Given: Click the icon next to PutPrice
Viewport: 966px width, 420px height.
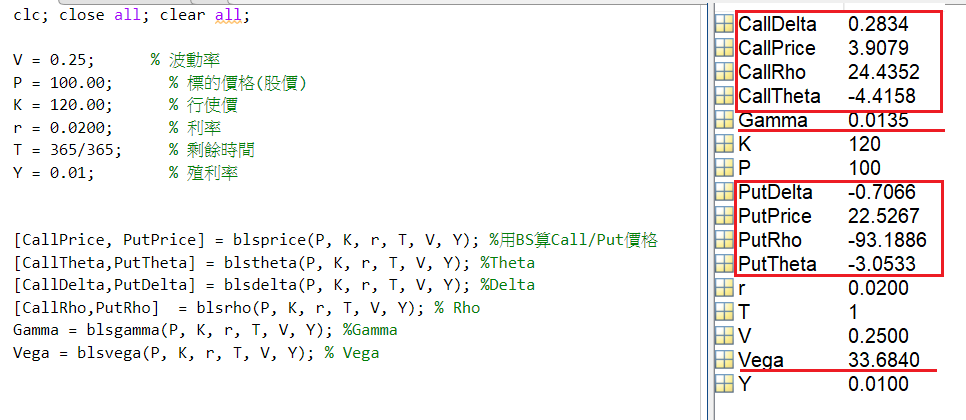Looking at the screenshot, I should pos(725,217).
